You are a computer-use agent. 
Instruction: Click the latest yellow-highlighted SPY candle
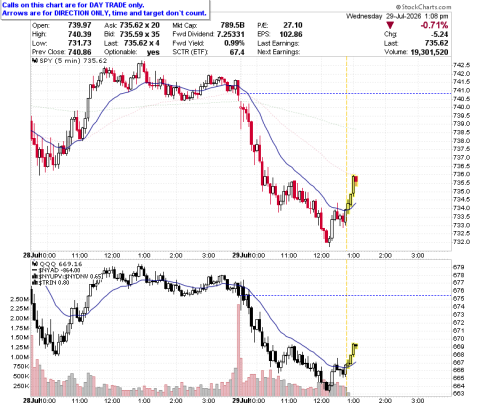pyautogui.click(x=356, y=180)
